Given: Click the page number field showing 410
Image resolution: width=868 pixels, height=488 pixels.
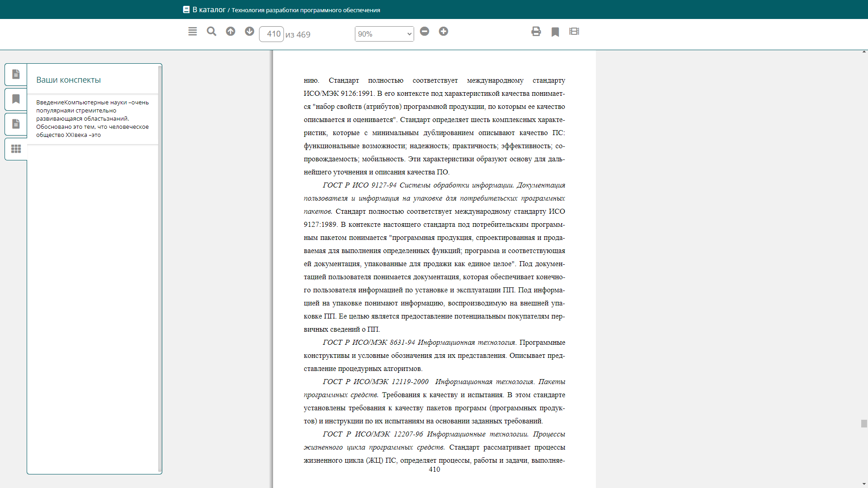Looking at the screenshot, I should (x=271, y=34).
